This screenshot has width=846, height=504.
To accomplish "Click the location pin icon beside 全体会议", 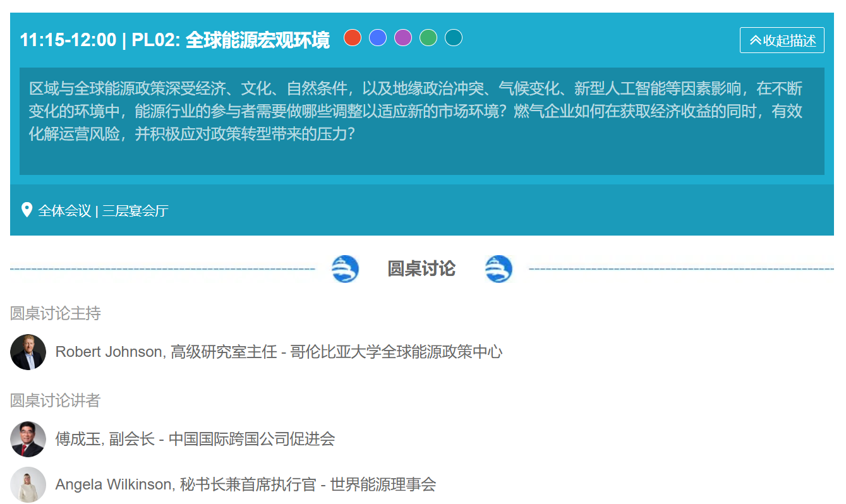I will coord(27,210).
